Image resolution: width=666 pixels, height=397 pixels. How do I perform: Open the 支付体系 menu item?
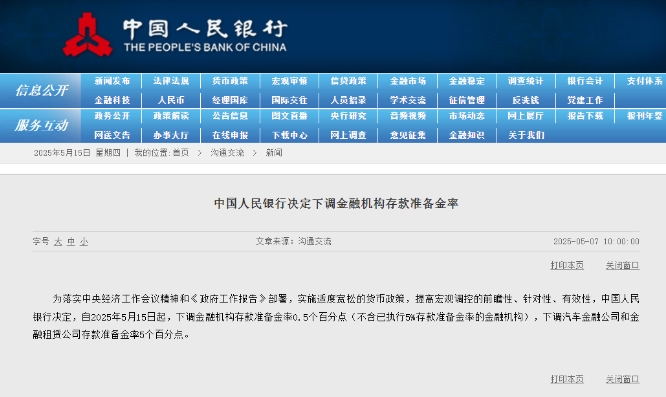coord(645,81)
